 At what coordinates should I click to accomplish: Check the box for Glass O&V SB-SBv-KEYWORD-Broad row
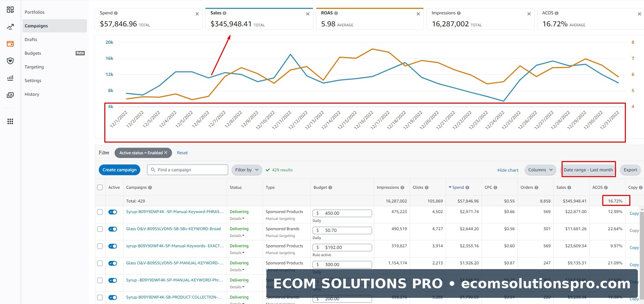(x=100, y=229)
